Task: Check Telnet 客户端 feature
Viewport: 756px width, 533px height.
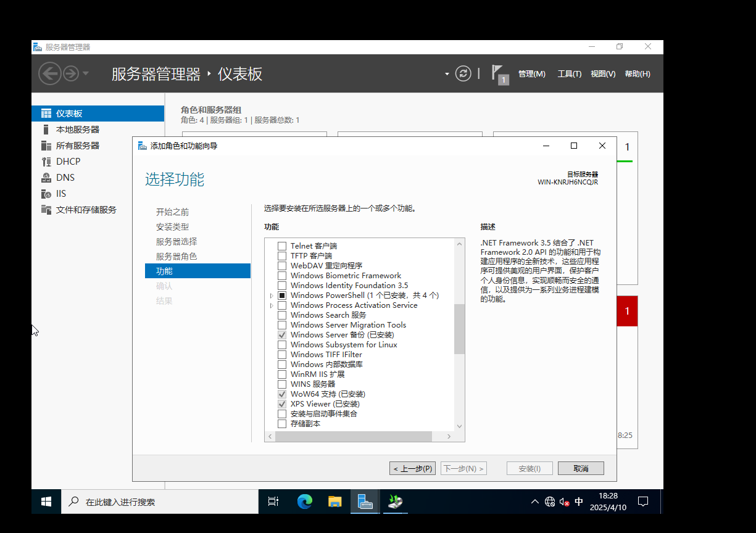Action: click(x=282, y=246)
